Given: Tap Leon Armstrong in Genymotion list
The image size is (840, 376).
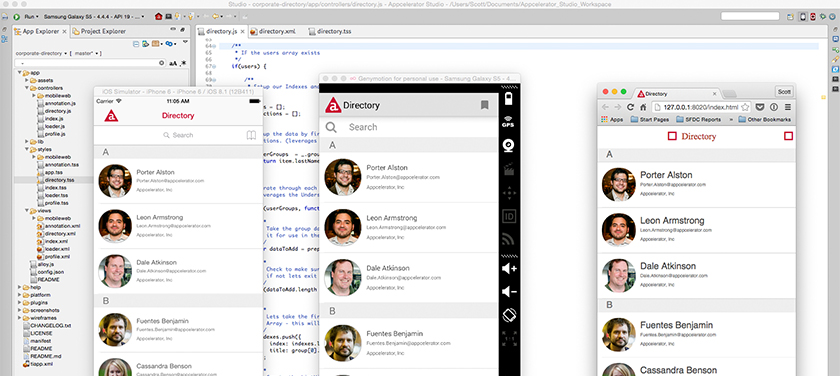Looking at the screenshot, I should 408,227.
